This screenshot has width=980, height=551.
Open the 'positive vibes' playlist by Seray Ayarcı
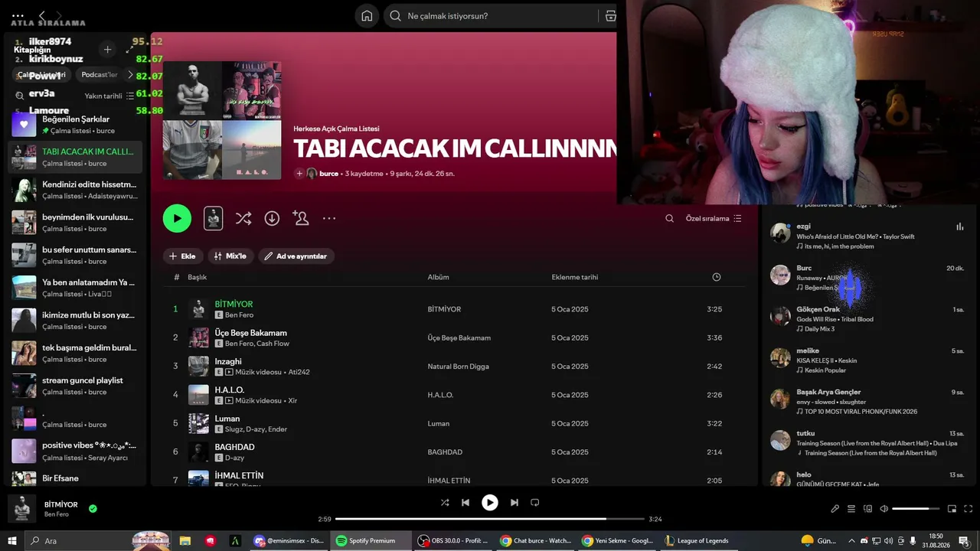pyautogui.click(x=75, y=452)
